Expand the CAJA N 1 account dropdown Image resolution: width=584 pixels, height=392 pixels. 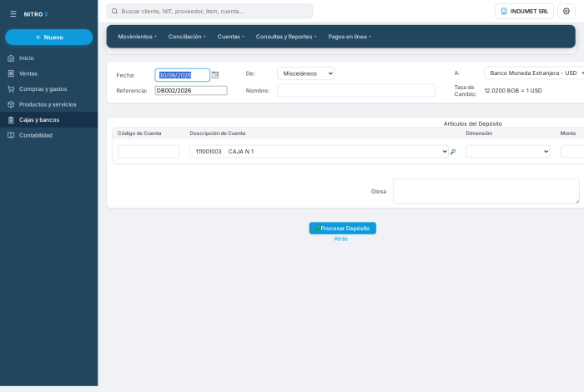click(x=319, y=152)
